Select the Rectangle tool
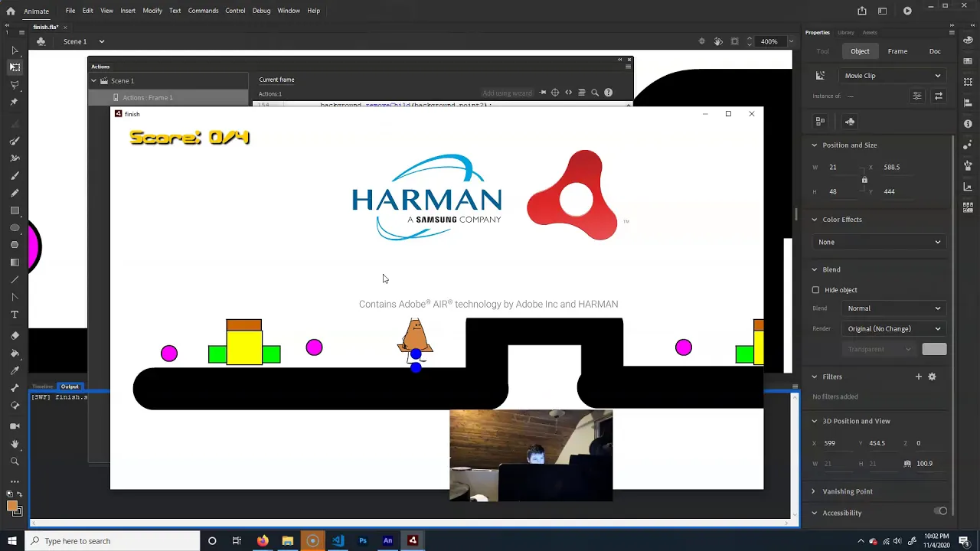 click(15, 210)
